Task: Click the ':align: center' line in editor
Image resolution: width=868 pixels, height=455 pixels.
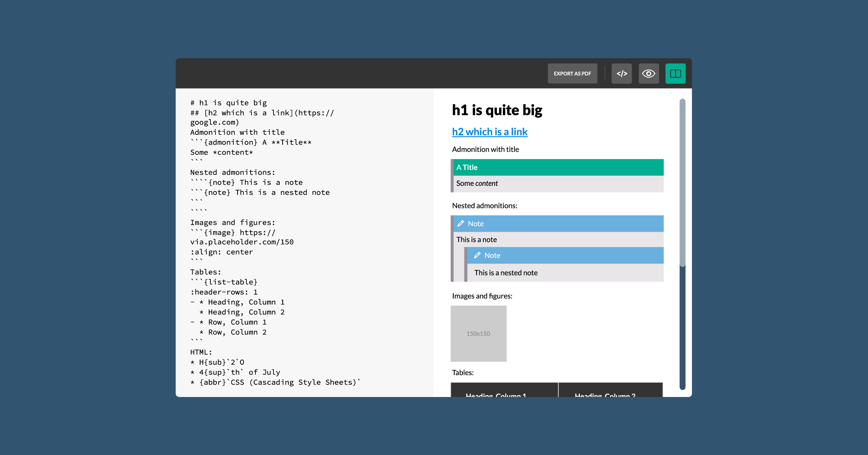Action: (221, 252)
